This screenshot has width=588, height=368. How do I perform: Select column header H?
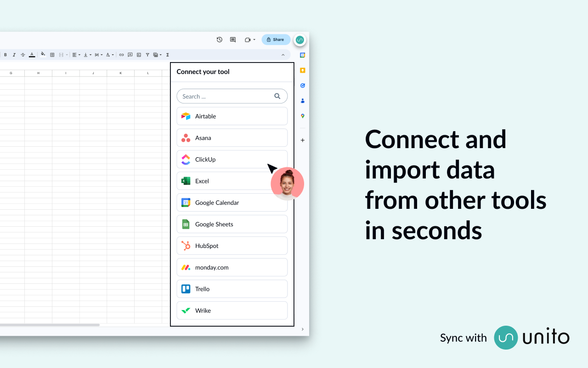pos(39,73)
